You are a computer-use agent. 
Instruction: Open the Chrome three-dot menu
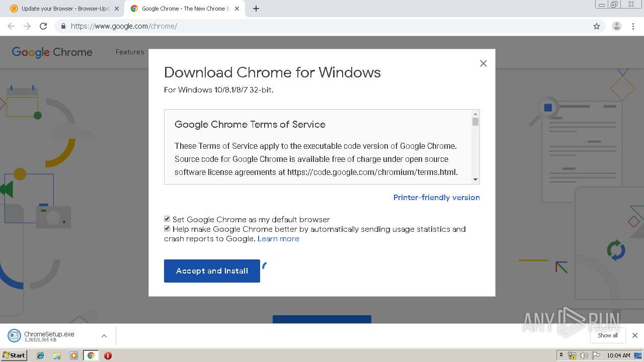click(x=633, y=26)
